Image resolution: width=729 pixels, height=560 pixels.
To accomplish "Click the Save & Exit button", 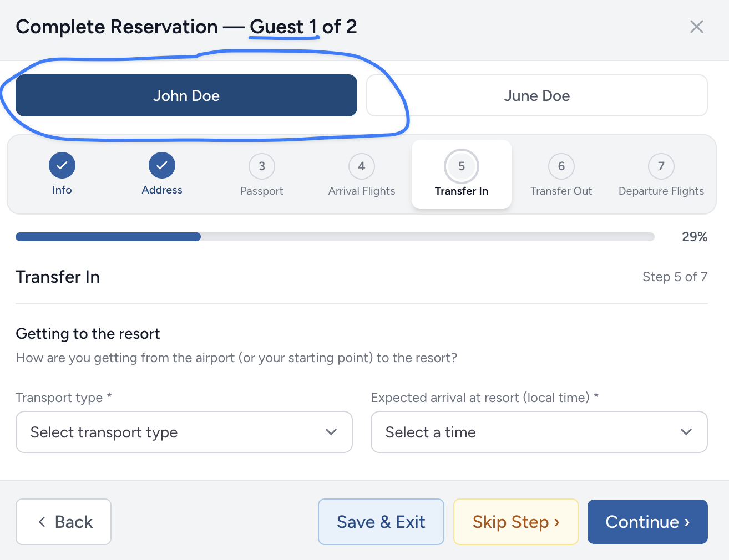I will (x=381, y=522).
